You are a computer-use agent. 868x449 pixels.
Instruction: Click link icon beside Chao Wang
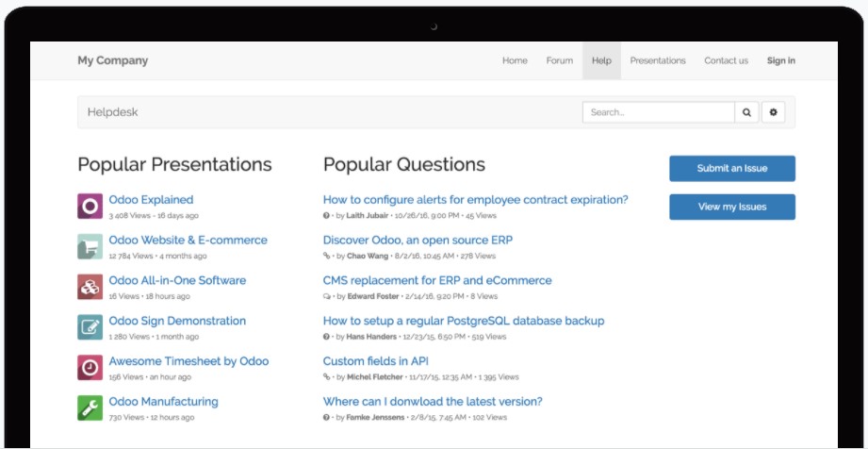coord(327,256)
